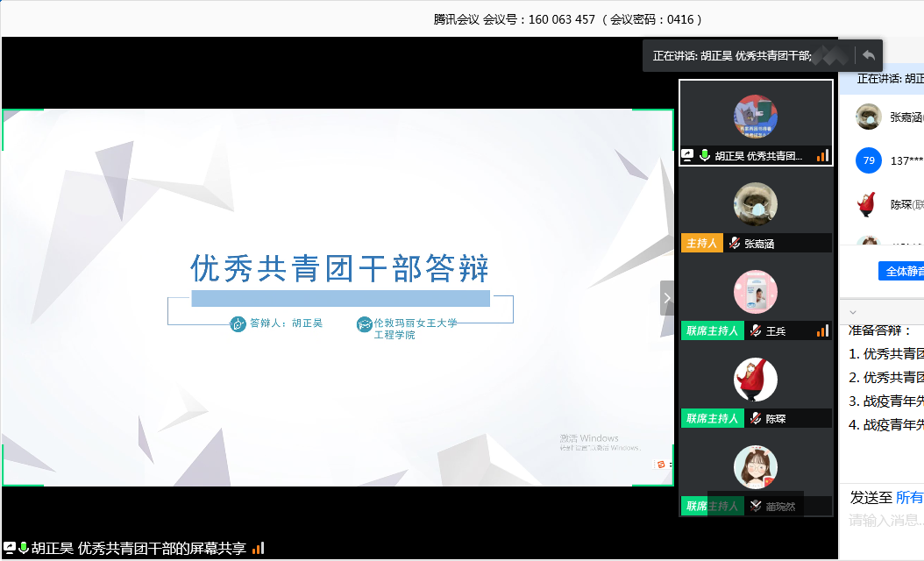Click signal strength bars in 王兵's tile
Screen dimensions: 924x561
click(822, 331)
